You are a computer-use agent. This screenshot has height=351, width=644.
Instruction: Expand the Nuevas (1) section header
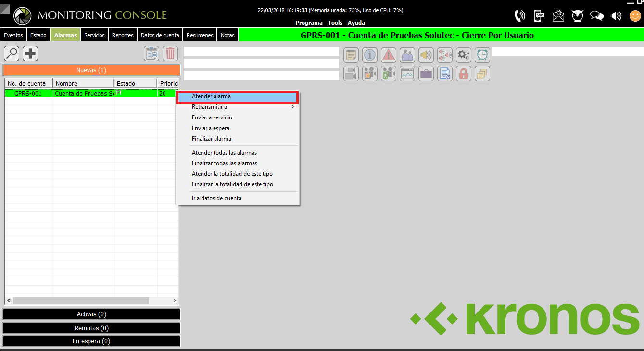91,70
